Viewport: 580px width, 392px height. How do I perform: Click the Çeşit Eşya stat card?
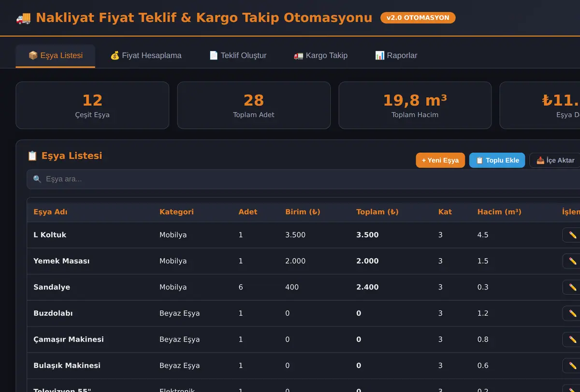click(92, 105)
